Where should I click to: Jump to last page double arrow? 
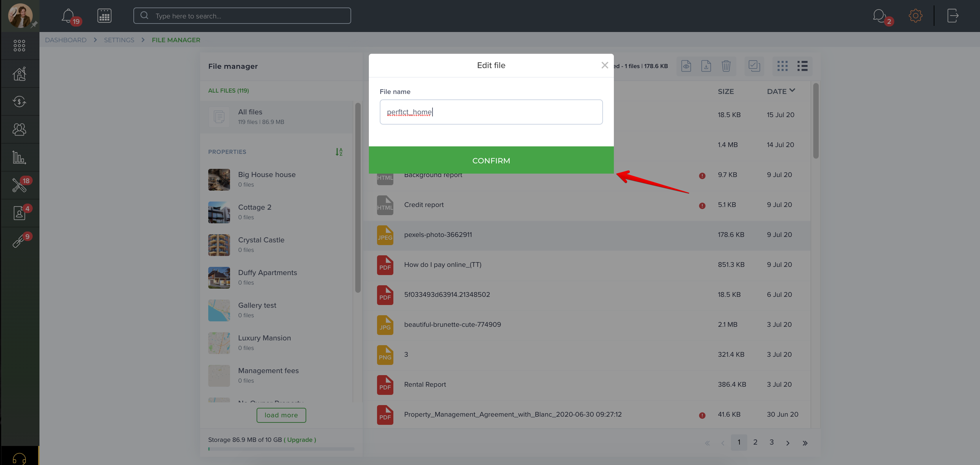click(805, 443)
